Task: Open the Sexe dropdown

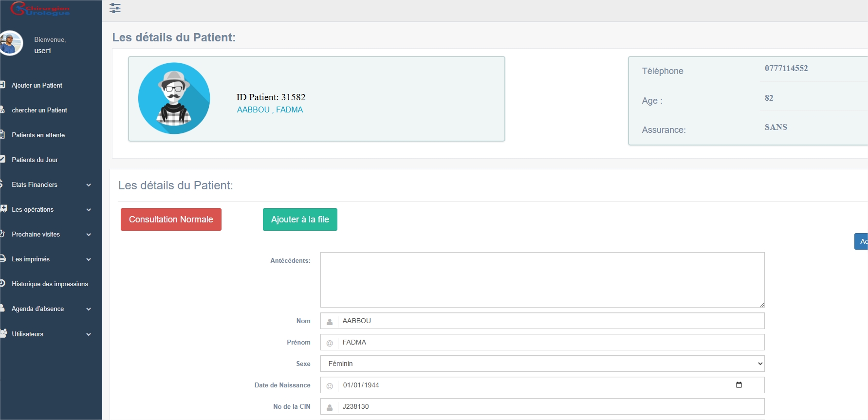Action: (x=542, y=364)
